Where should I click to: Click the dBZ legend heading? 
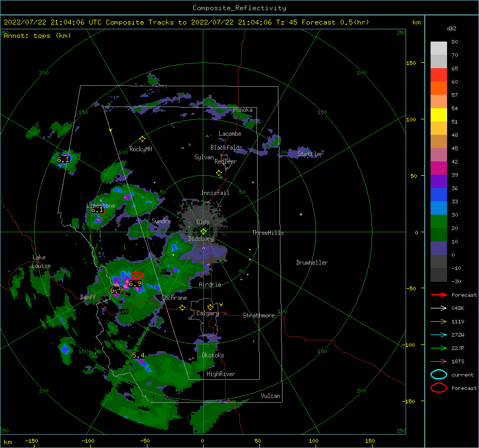coord(451,28)
